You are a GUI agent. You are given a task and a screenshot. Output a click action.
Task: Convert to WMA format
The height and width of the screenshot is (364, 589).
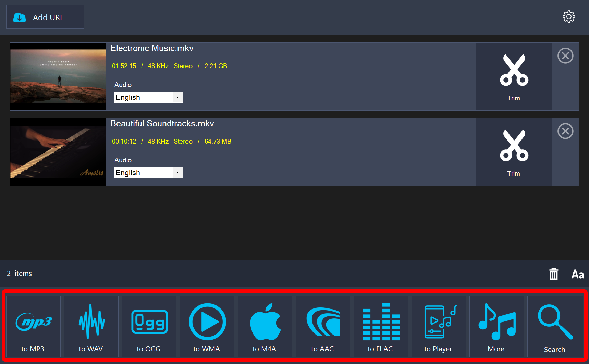tap(207, 327)
